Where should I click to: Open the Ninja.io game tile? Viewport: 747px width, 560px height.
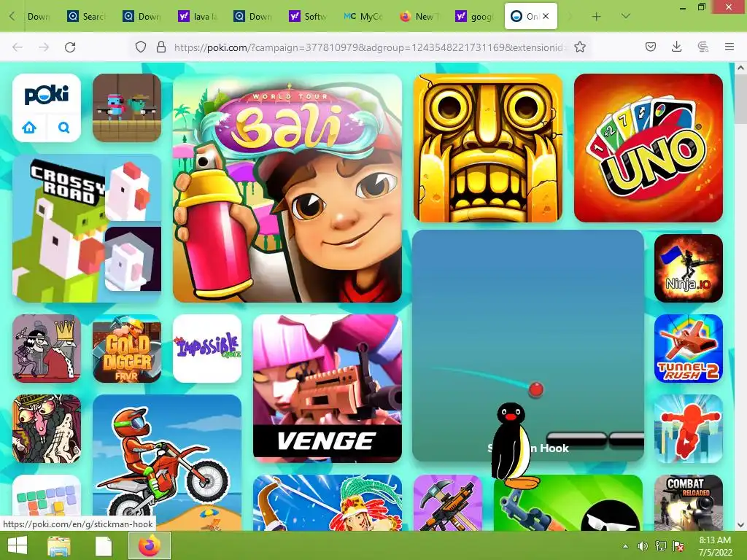coord(689,268)
